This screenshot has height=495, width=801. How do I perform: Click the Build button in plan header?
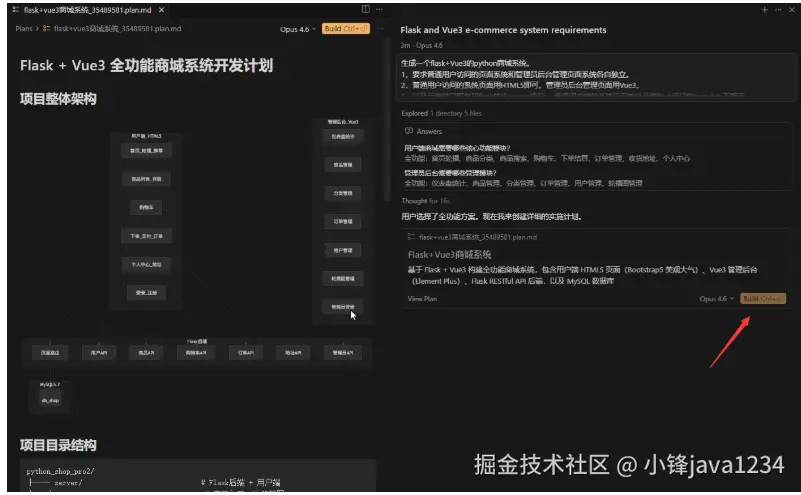pos(346,29)
